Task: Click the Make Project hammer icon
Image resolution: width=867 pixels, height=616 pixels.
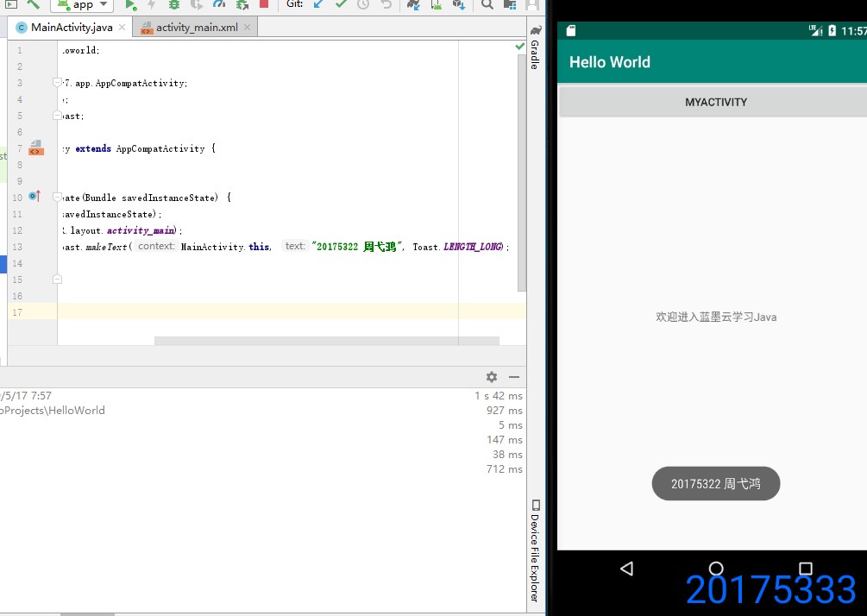Action: pyautogui.click(x=33, y=4)
